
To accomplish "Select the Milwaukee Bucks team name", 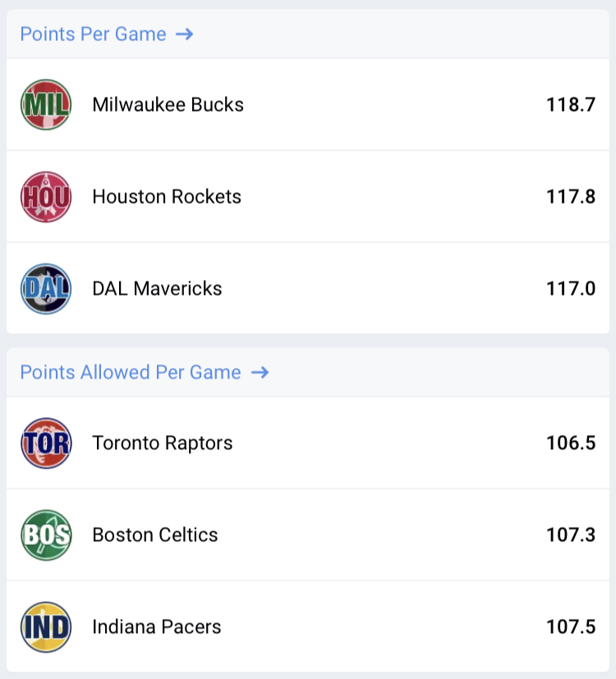I will 168,105.
